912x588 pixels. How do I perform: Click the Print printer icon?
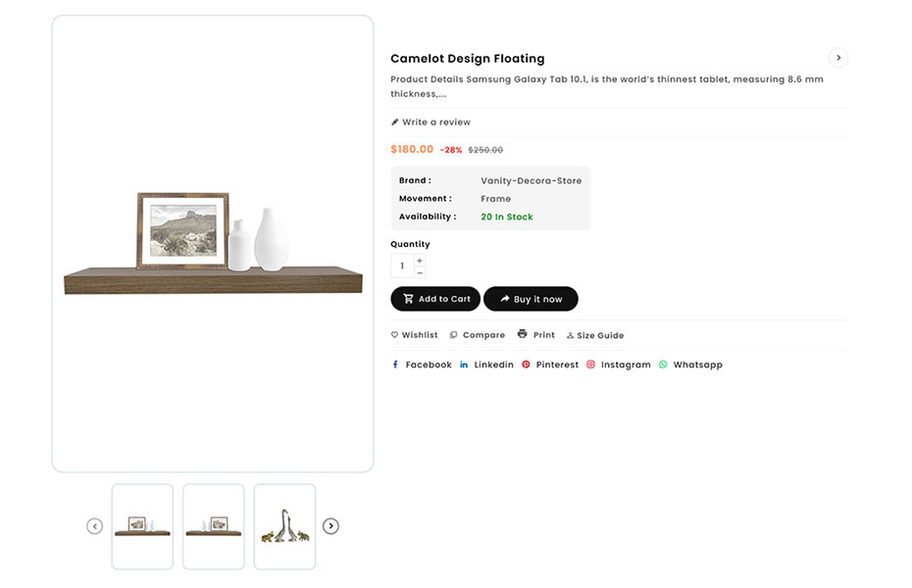point(523,334)
